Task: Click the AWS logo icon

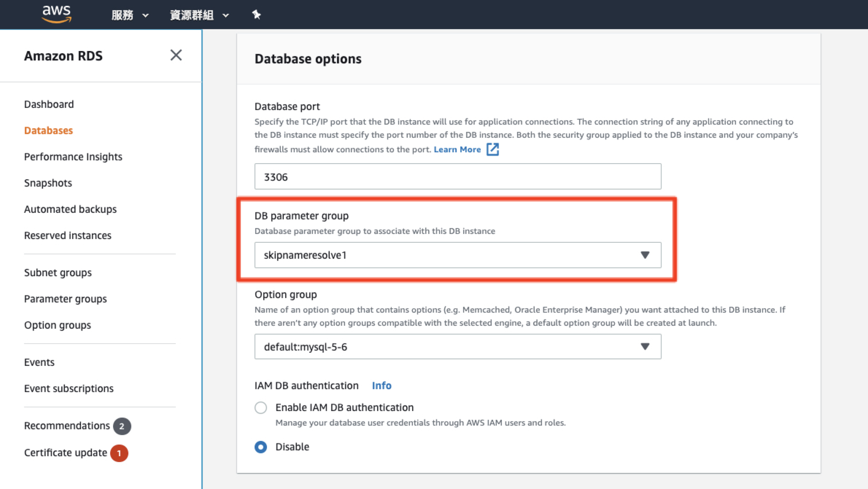Action: click(x=56, y=14)
